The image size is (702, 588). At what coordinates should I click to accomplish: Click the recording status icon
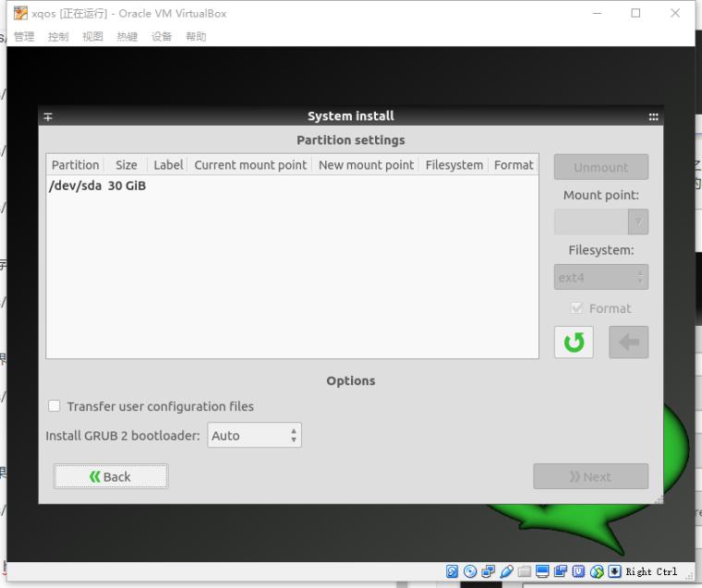[560, 571]
